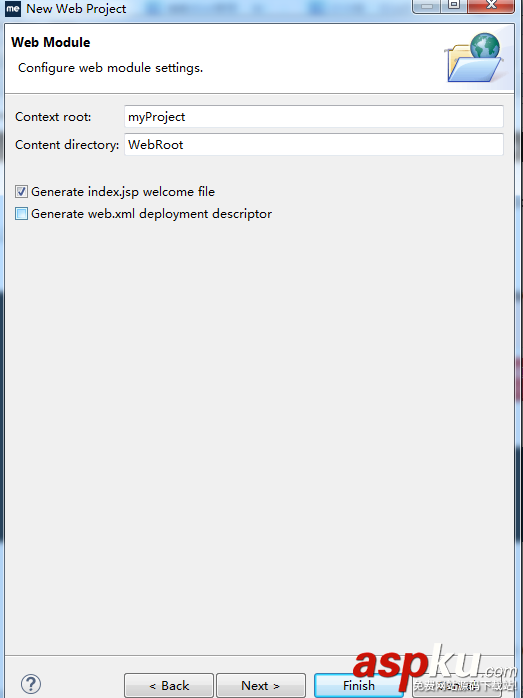Click the Content directory text field
The width and height of the screenshot is (523, 698).
pos(314,145)
